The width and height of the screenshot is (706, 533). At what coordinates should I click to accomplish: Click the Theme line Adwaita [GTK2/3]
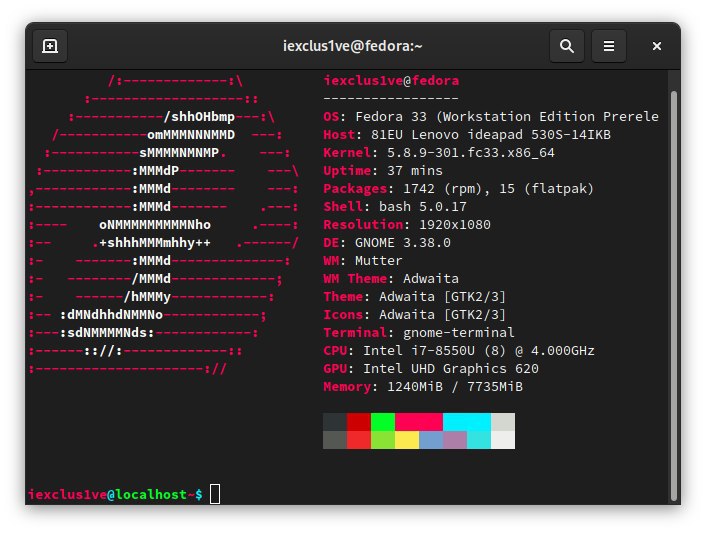pyautogui.click(x=415, y=297)
